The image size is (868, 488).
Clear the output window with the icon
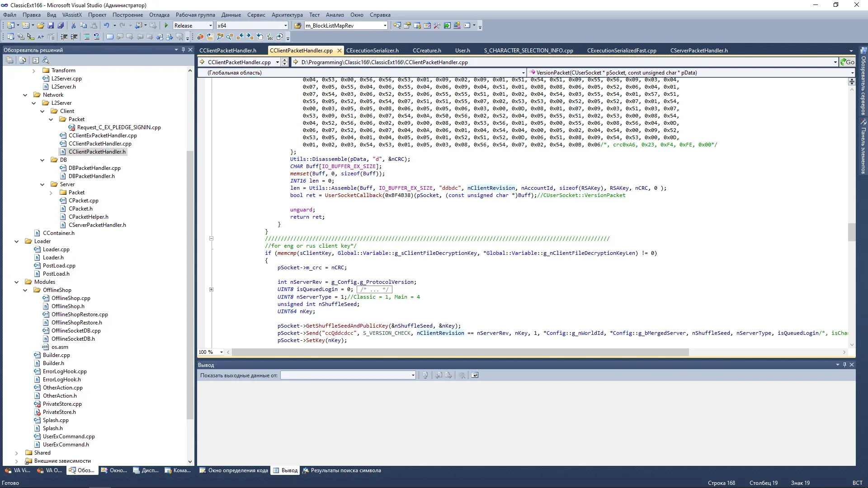point(462,375)
